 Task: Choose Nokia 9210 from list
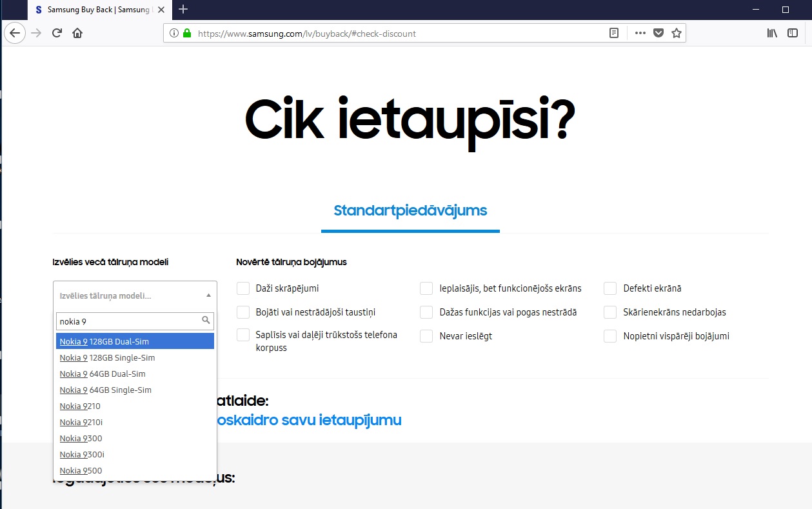pyautogui.click(x=135, y=406)
